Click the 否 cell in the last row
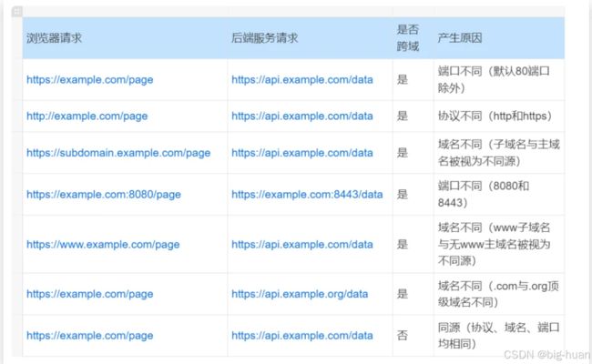The height and width of the screenshot is (364, 592). click(x=413, y=335)
